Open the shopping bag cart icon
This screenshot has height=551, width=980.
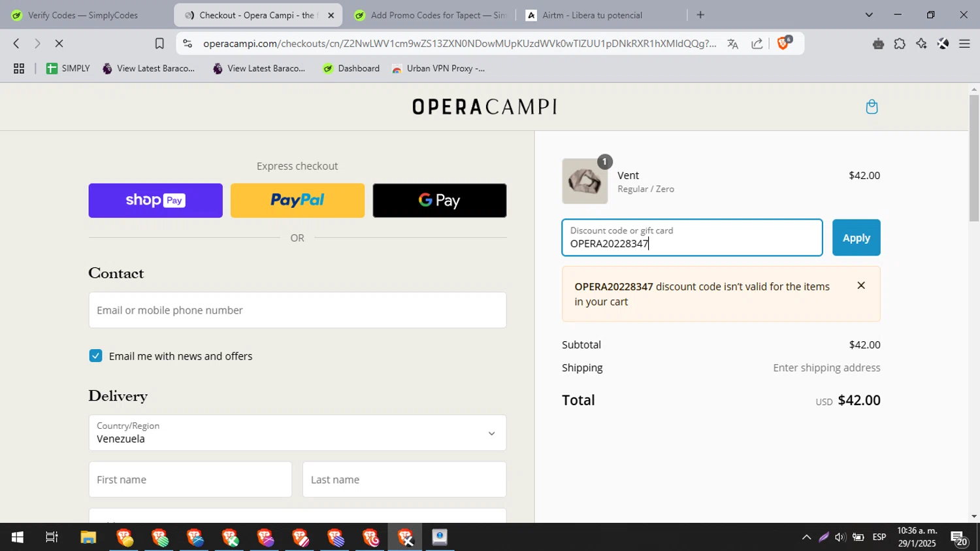(872, 107)
